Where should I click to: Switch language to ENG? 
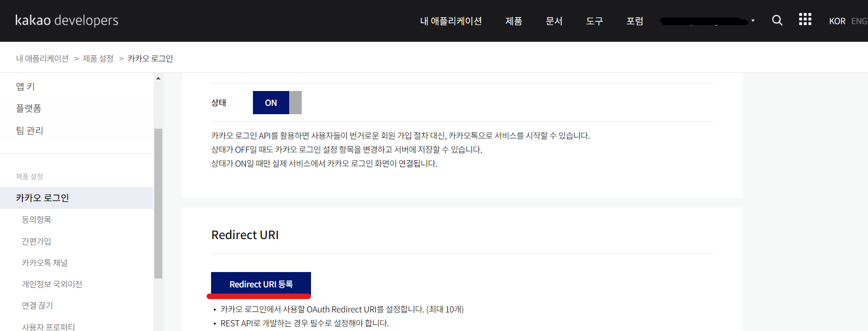point(859,21)
